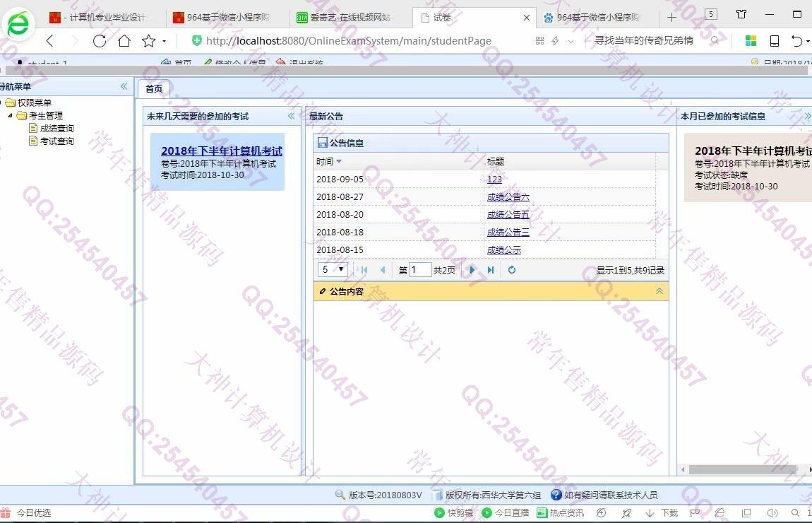The image size is (812, 523).
Task: Click the tab count indicator showing 5
Action: (x=711, y=14)
